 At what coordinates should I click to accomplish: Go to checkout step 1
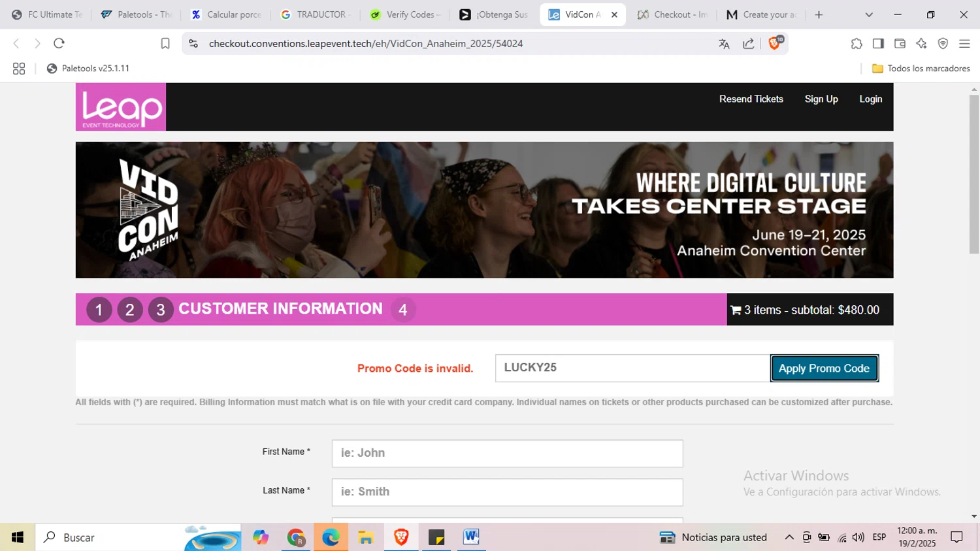(x=99, y=310)
